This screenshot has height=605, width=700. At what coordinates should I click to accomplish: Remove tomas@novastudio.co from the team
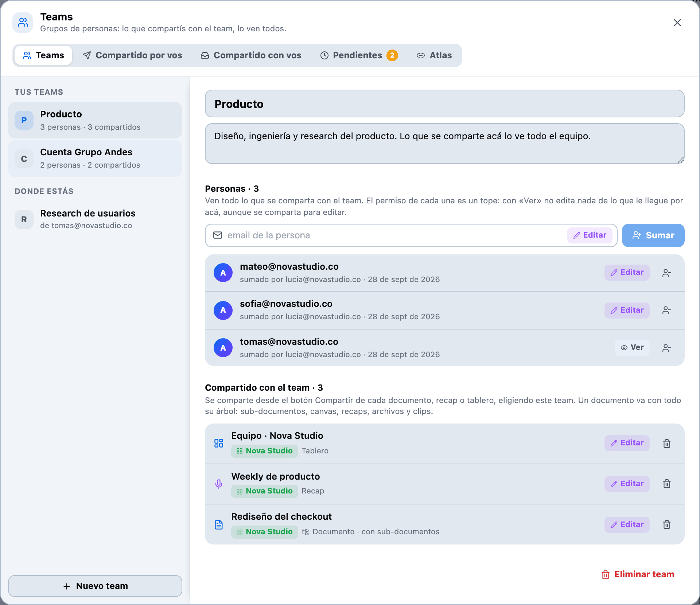pos(666,348)
